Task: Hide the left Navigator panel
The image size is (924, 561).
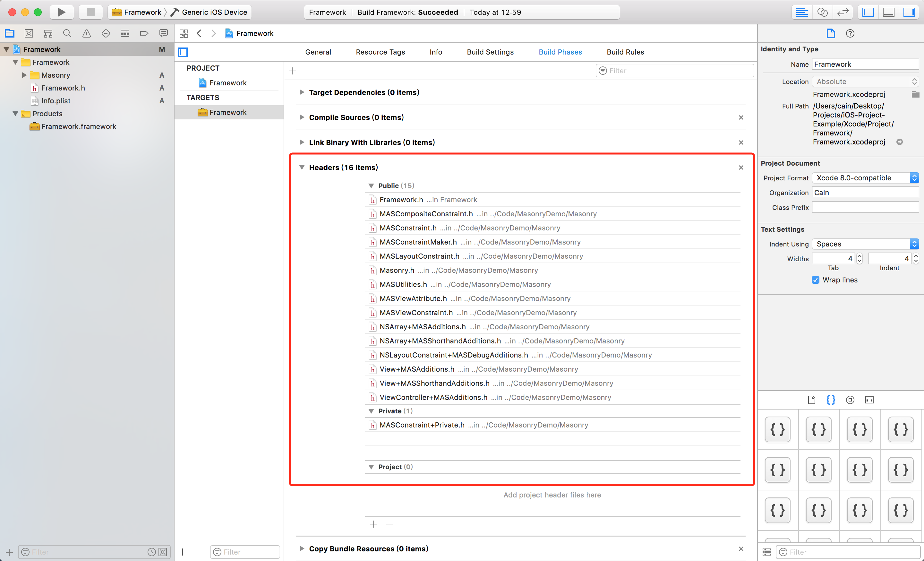Action: [x=868, y=12]
